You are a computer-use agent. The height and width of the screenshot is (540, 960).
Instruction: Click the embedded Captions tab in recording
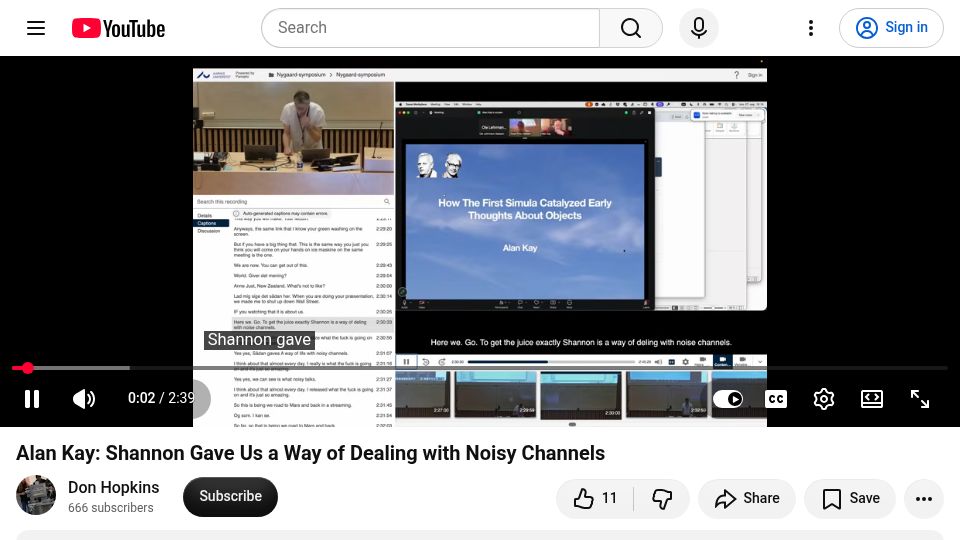coord(211,223)
